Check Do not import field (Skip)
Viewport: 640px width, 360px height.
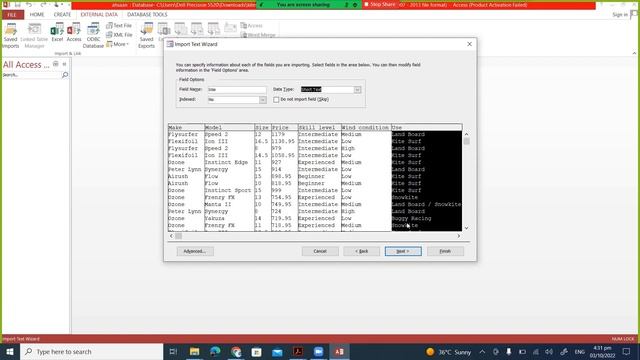tap(276, 100)
